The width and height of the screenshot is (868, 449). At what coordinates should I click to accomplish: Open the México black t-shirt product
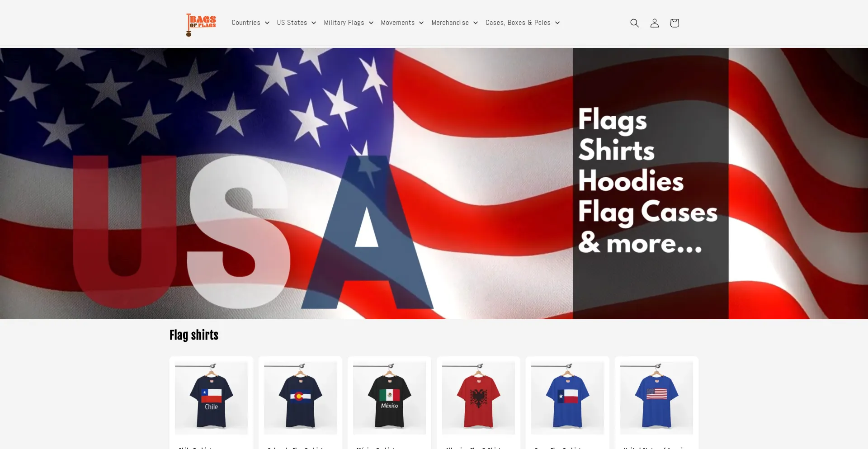[389, 398]
